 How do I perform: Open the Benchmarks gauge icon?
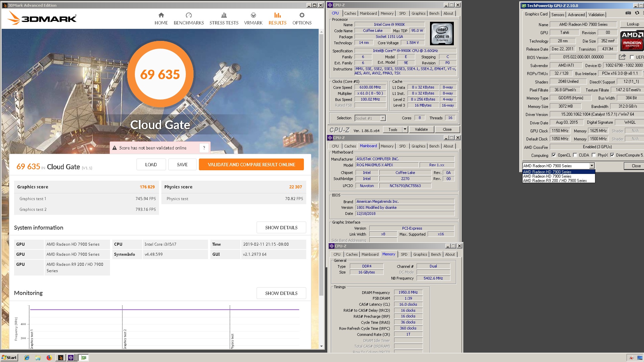[x=189, y=15]
